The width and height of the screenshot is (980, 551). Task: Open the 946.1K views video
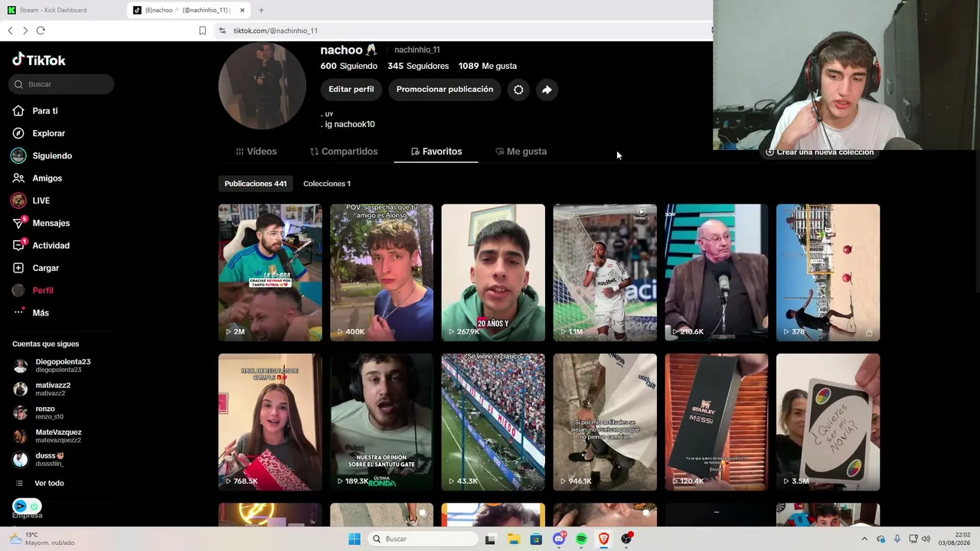[x=605, y=422]
